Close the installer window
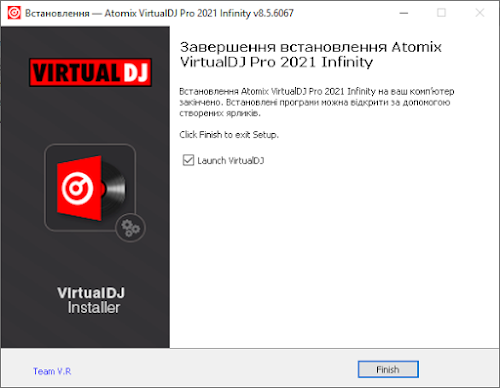Screen dimensions: 500x388 (480, 13)
